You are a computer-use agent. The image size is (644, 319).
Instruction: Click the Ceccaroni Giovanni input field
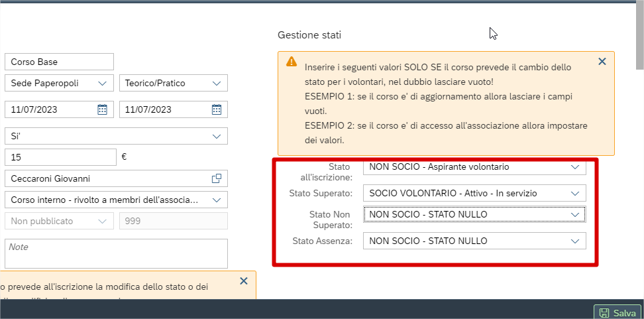point(106,178)
